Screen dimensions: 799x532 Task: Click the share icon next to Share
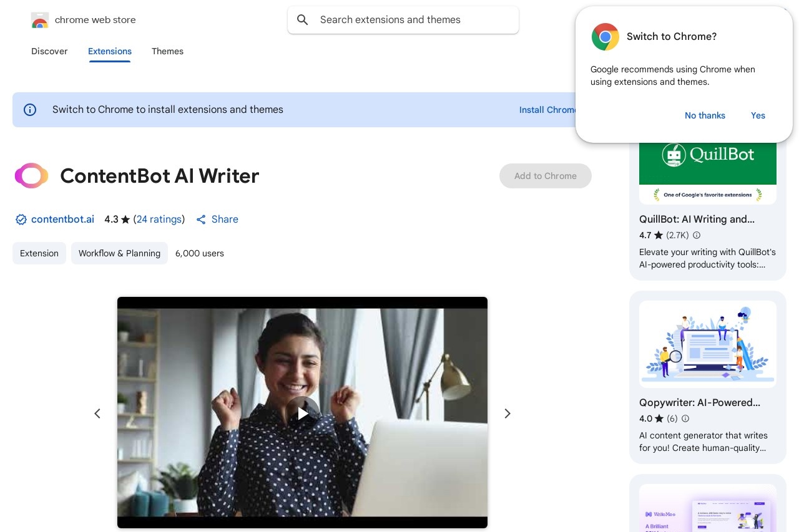pos(201,220)
